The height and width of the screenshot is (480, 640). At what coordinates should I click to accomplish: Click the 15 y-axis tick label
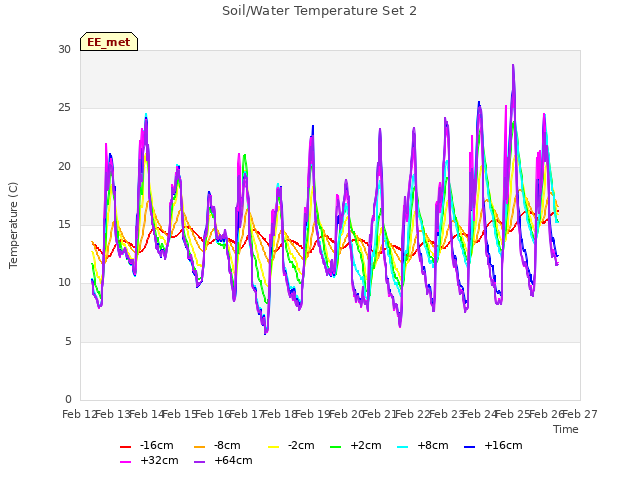click(x=64, y=224)
